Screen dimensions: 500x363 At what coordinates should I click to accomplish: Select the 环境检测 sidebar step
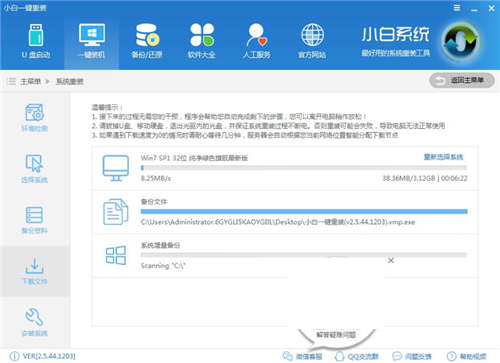point(34,118)
